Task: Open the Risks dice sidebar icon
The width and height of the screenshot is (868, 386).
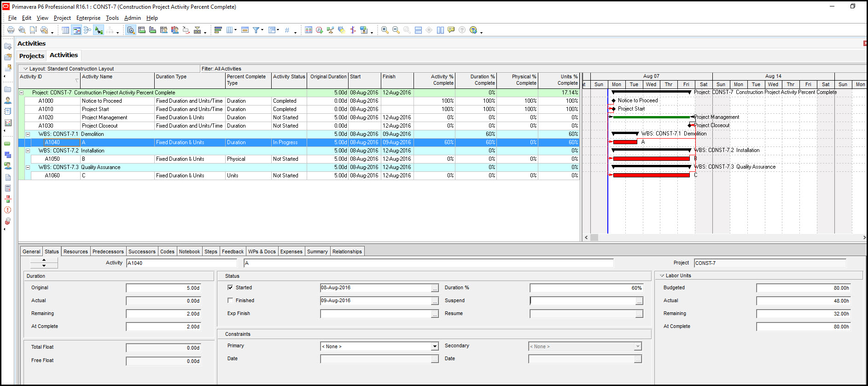Action: point(8,221)
